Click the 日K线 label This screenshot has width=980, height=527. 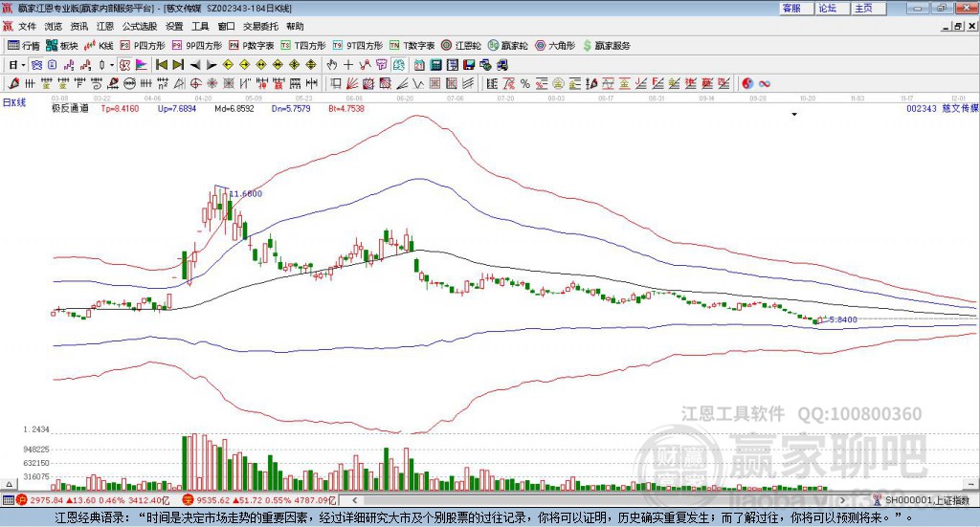(14, 102)
